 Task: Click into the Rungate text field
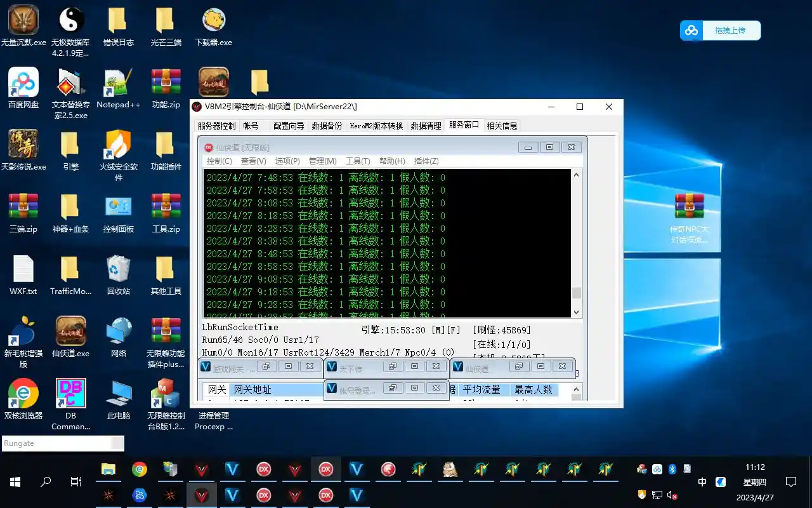(x=56, y=443)
